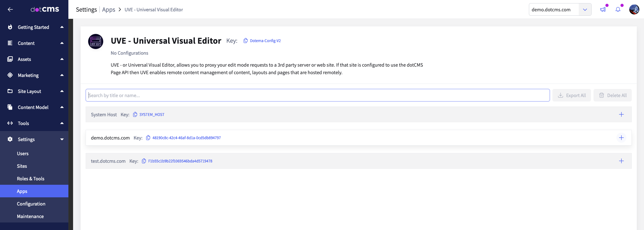Click the Apps breadcrumb link
The width and height of the screenshot is (644, 230).
point(109,9)
